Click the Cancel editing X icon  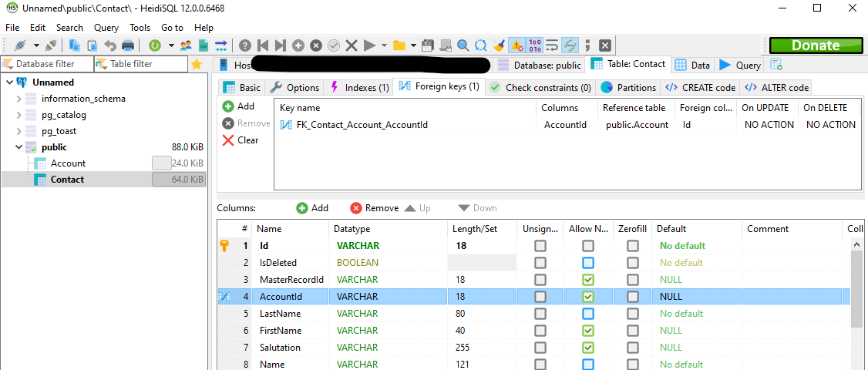(351, 45)
